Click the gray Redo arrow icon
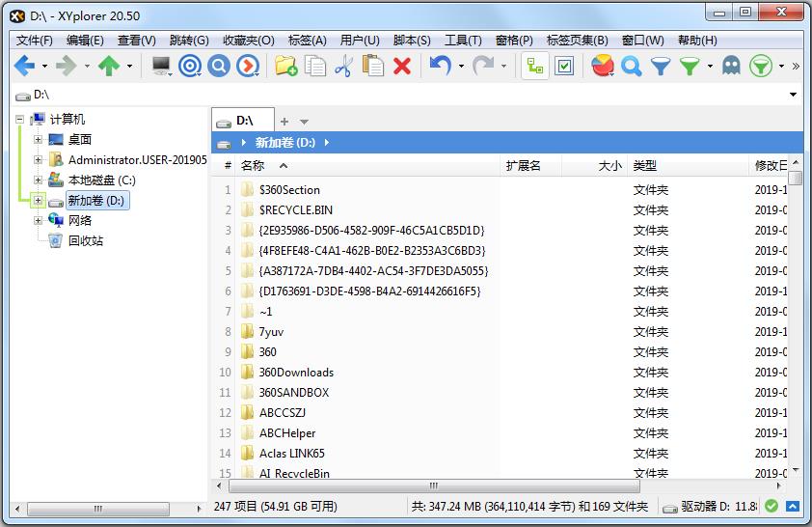The image size is (812, 527). (x=482, y=66)
